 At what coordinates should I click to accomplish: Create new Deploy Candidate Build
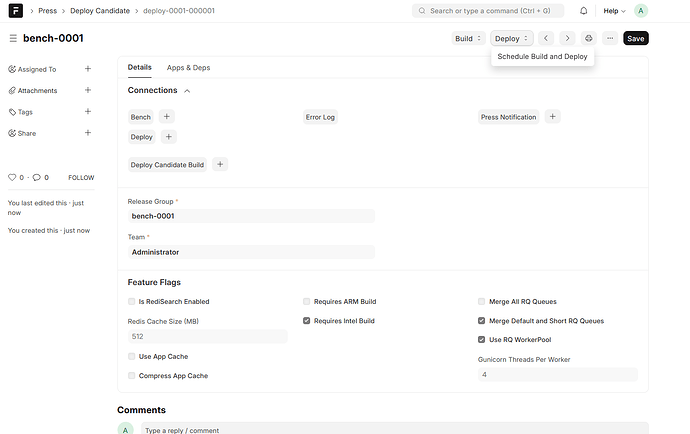click(220, 164)
